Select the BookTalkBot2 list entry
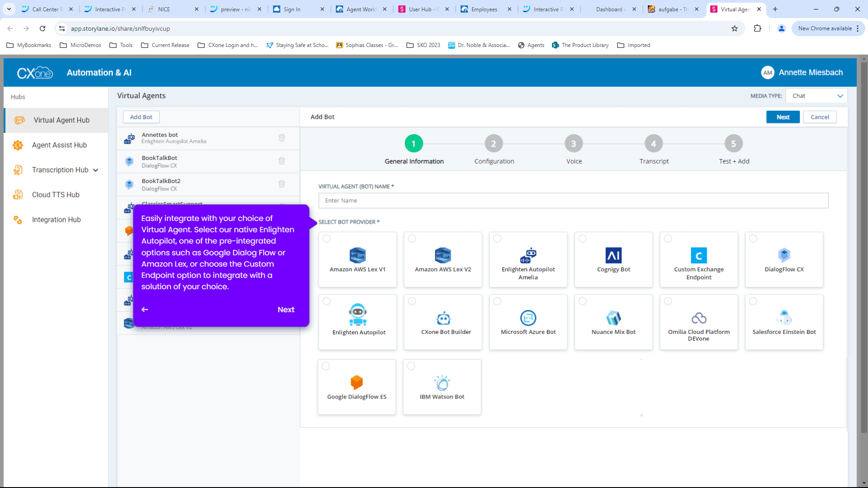 pos(208,184)
